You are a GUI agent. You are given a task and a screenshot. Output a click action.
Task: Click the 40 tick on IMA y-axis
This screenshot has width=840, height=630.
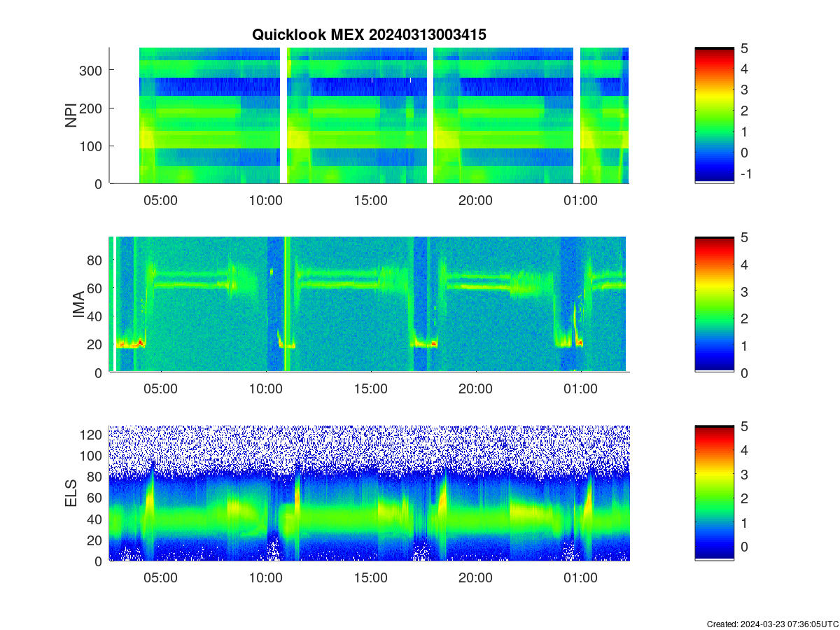click(94, 316)
